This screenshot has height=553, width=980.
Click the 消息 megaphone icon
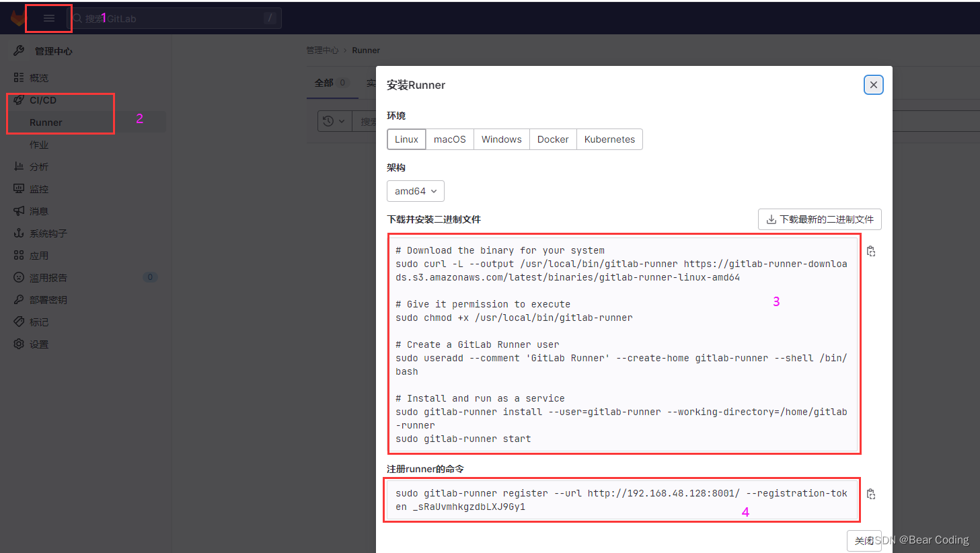[x=18, y=211]
